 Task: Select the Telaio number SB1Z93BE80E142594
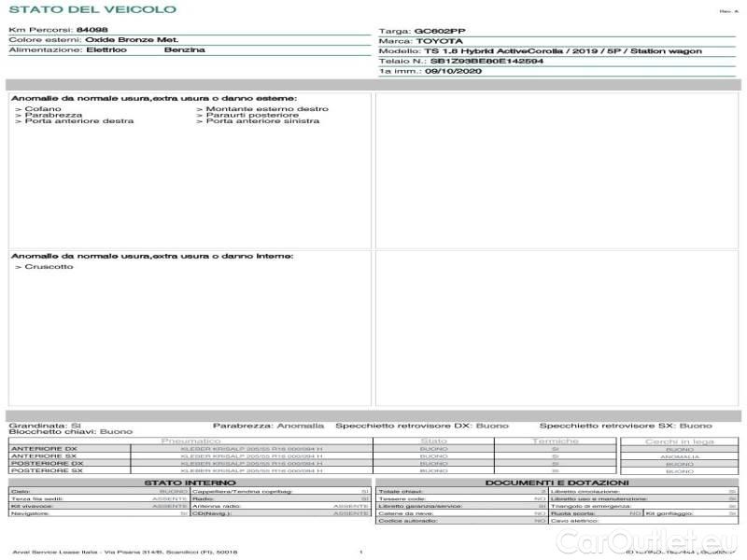pyautogui.click(x=486, y=61)
